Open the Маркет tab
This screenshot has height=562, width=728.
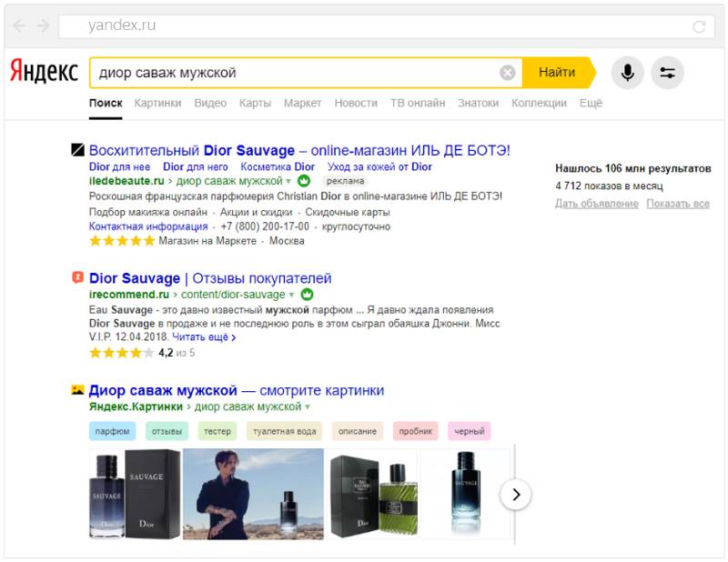[303, 103]
